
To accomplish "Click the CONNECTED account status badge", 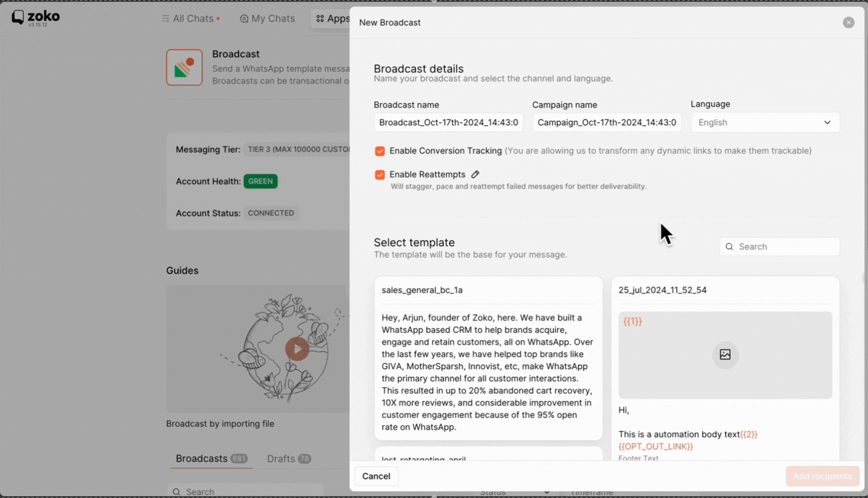I will tap(271, 213).
